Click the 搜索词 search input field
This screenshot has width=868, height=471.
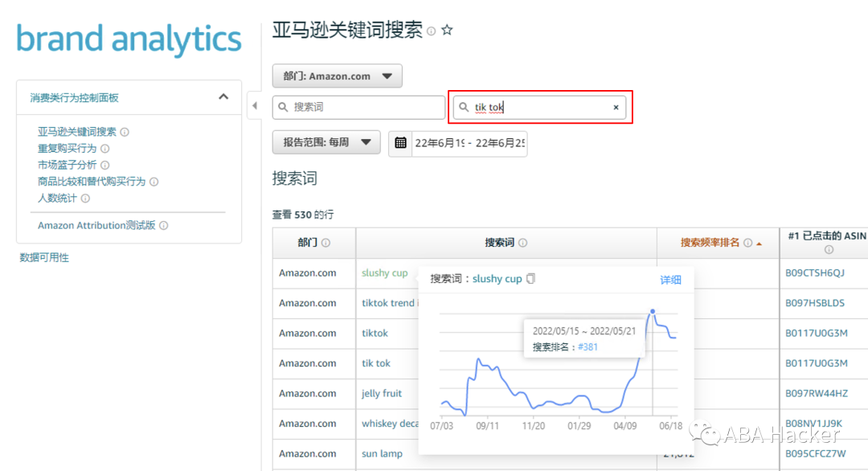(x=358, y=107)
